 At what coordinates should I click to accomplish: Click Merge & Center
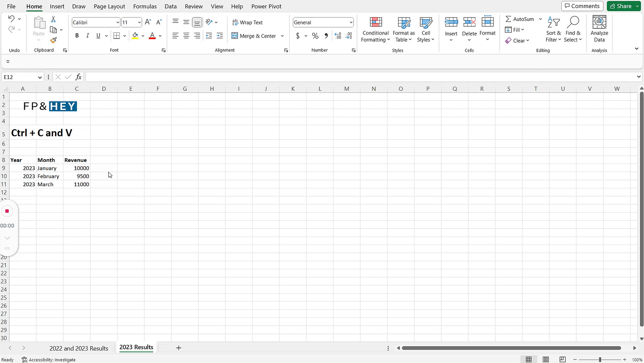(x=254, y=36)
